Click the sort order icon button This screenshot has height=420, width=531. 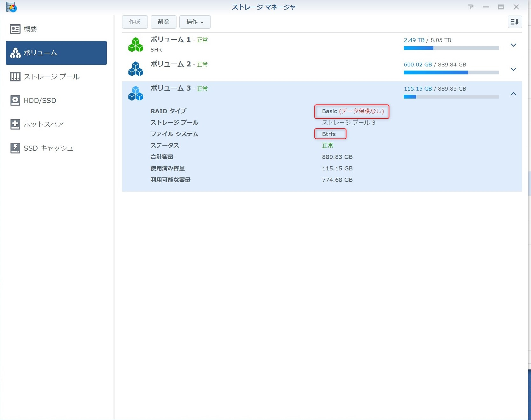514,22
